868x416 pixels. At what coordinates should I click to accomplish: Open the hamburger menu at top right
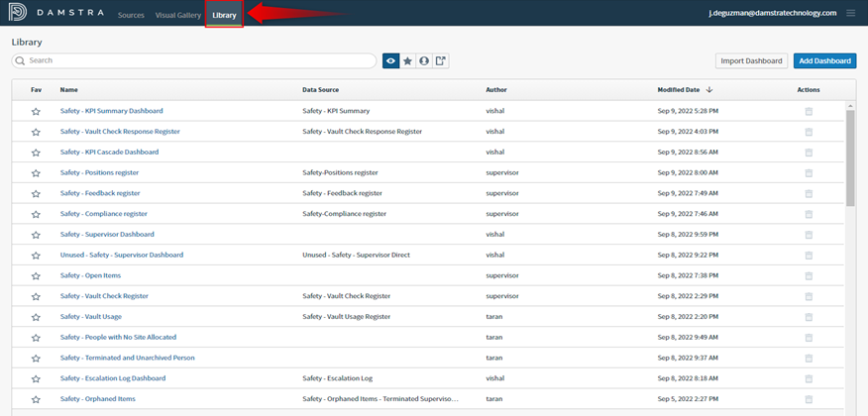pos(850,13)
